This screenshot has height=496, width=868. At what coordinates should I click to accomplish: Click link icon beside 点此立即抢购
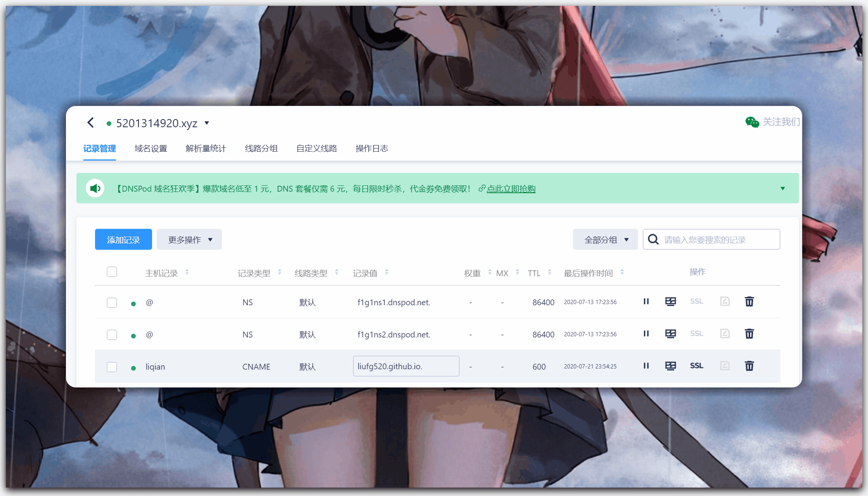tap(482, 188)
